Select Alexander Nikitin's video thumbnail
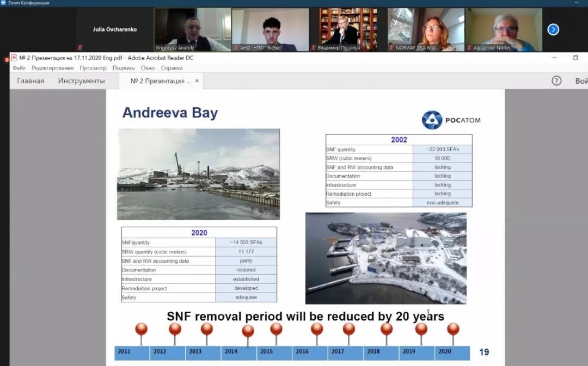This screenshot has width=588, height=366. click(x=504, y=29)
